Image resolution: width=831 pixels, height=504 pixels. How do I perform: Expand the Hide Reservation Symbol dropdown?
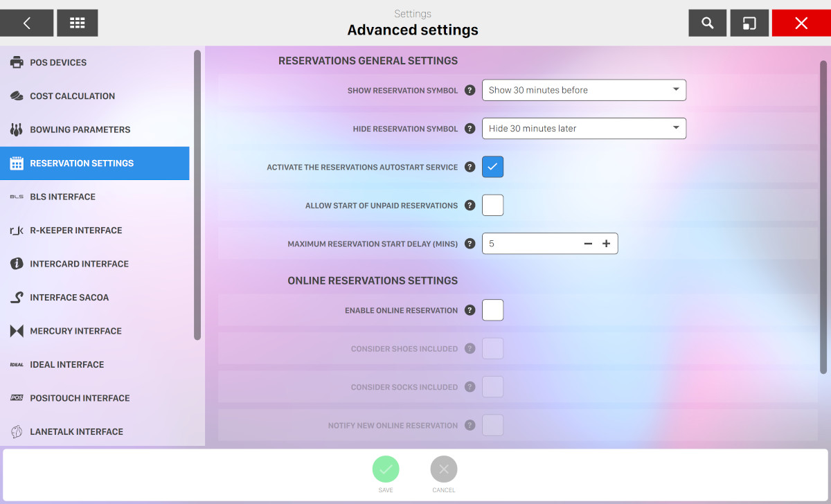(x=584, y=129)
